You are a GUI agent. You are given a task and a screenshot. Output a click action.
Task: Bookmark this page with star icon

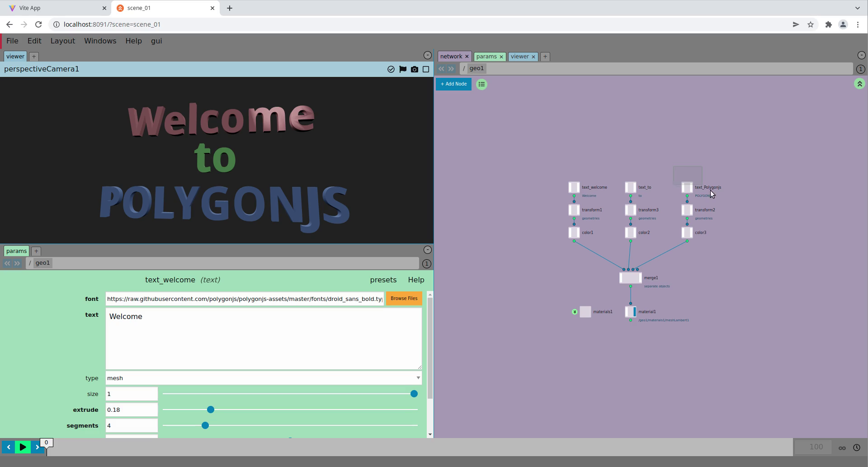[x=811, y=24]
